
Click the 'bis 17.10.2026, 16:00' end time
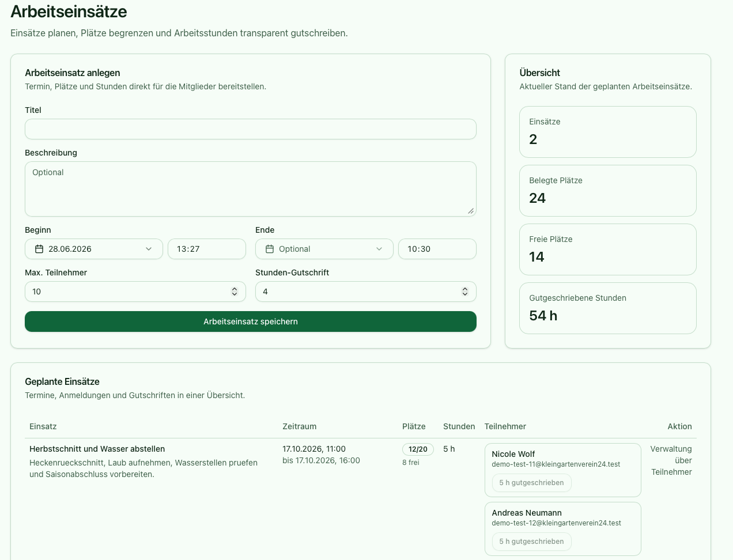[x=321, y=460]
